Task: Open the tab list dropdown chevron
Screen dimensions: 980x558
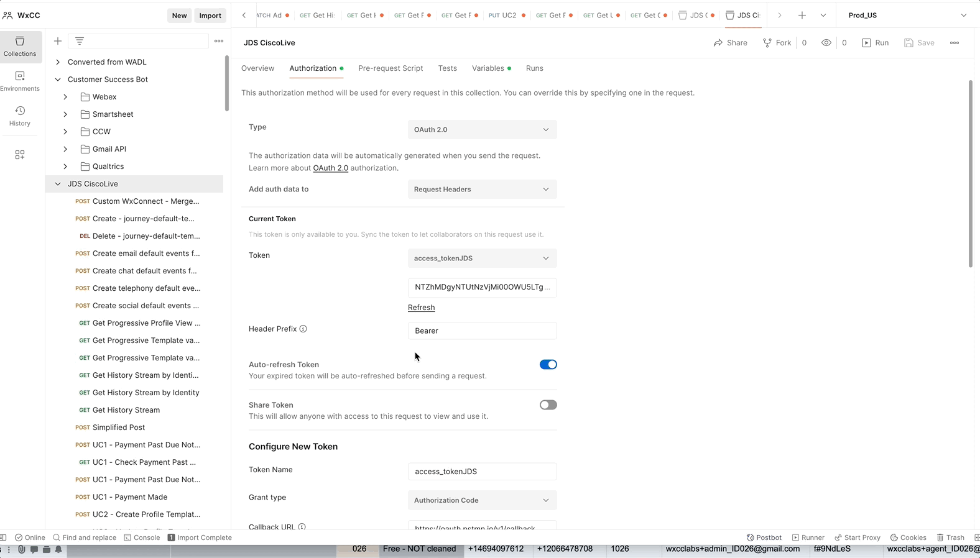Action: click(x=823, y=15)
